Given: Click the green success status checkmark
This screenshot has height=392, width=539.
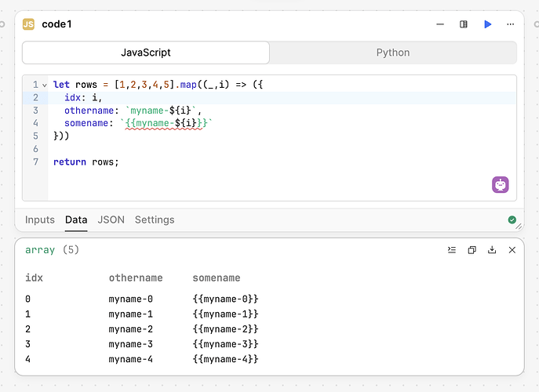Looking at the screenshot, I should (512, 220).
